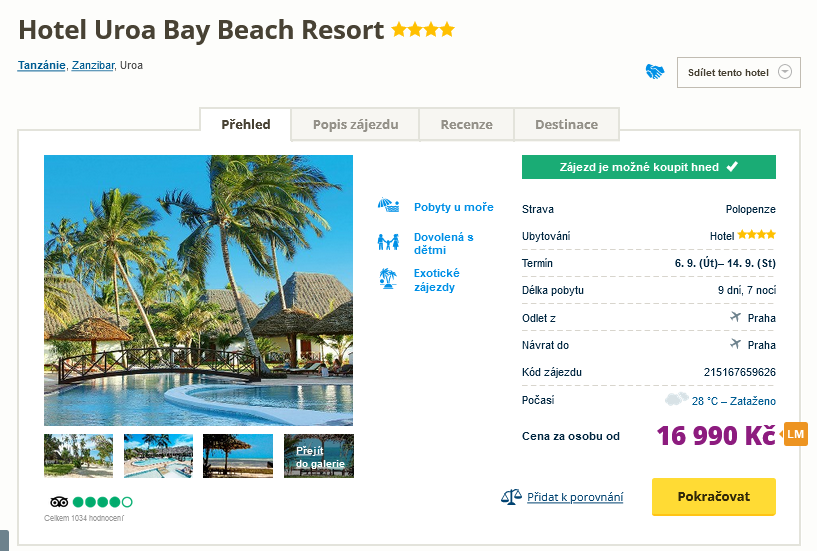Follow the Tanzánie breadcrumb link
The width and height of the screenshot is (817, 551).
tap(42, 66)
